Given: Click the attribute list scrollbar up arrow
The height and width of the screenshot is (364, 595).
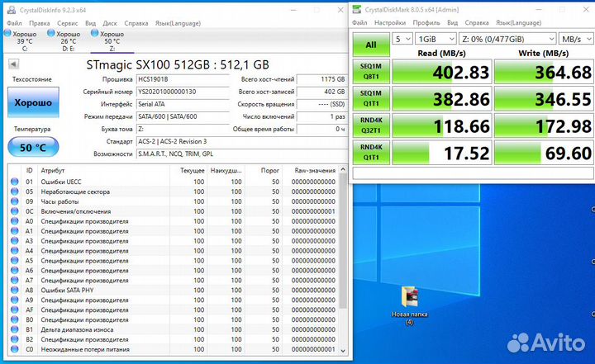Looking at the screenshot, I should tap(343, 169).
